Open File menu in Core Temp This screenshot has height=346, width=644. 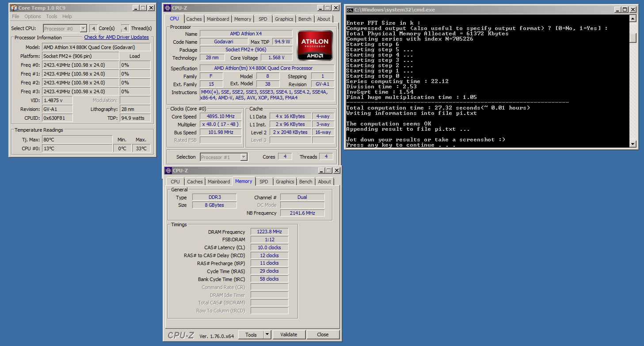[15, 16]
